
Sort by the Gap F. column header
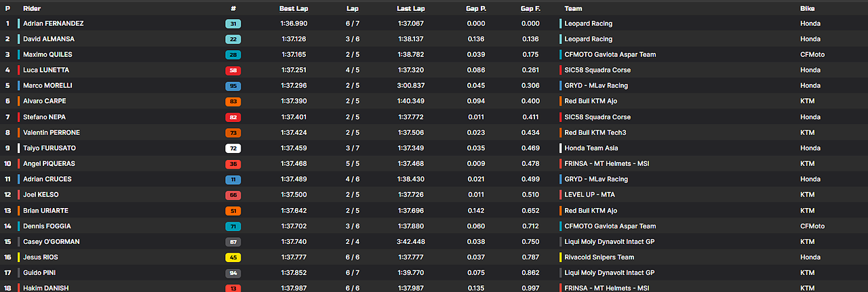coord(530,9)
